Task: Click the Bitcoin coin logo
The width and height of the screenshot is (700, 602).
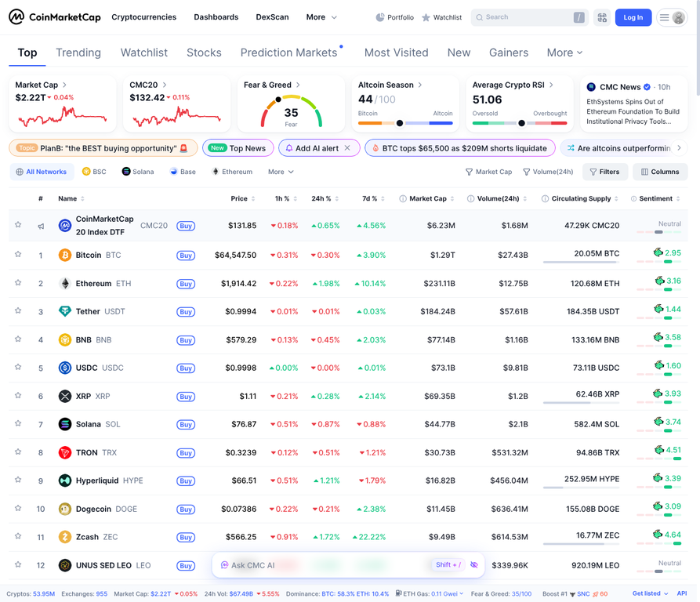Action: (65, 256)
